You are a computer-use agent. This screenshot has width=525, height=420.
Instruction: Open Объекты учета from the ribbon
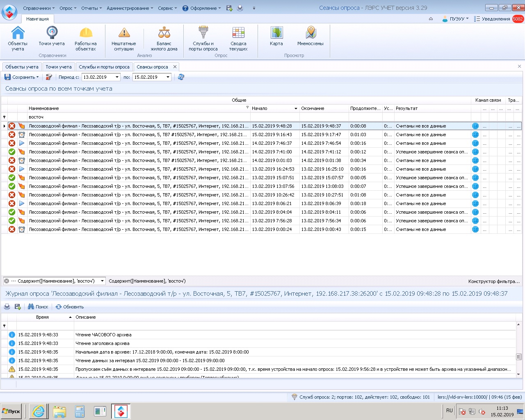(18, 39)
